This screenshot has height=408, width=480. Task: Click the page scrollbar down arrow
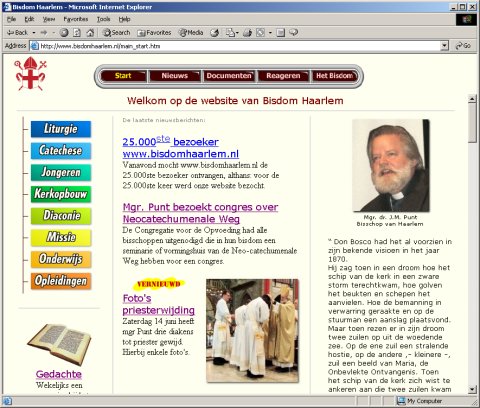pos(472,389)
